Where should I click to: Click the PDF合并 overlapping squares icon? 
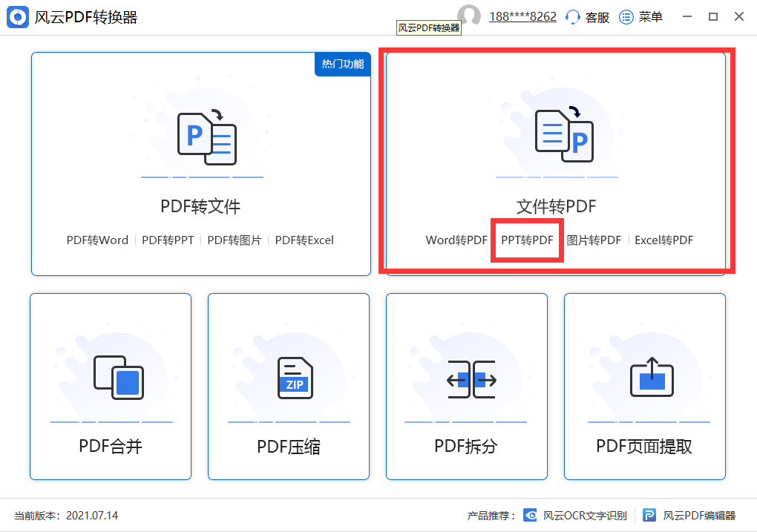pos(119,378)
